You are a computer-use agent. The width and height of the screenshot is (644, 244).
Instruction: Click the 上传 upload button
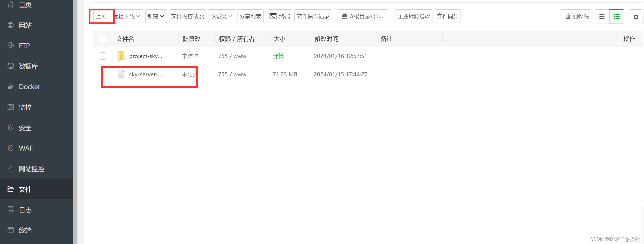(x=101, y=16)
